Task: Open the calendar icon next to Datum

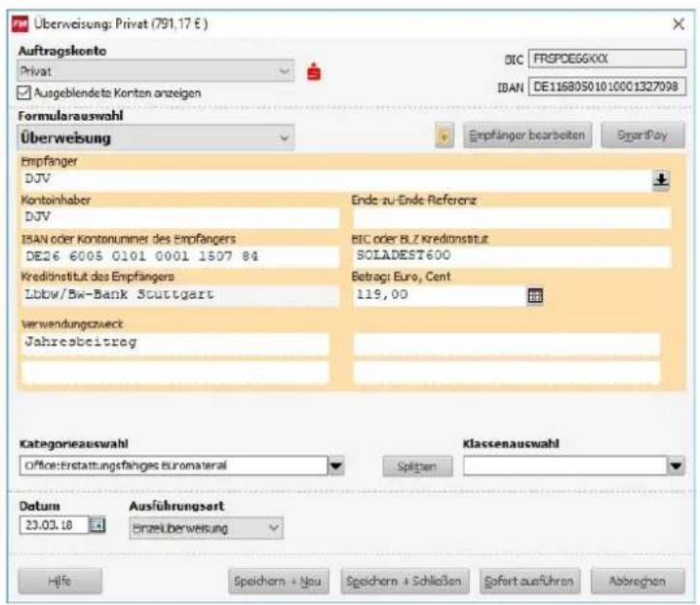Action: coord(97,525)
